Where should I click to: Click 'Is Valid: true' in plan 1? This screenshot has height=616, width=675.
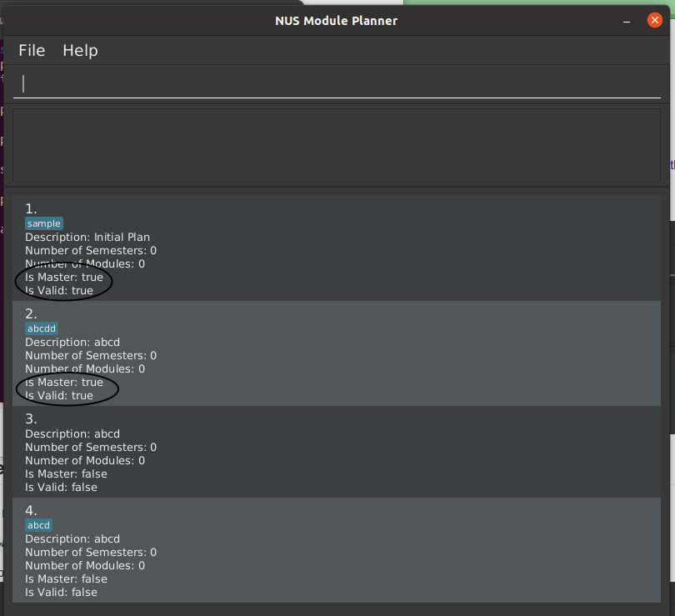tap(59, 291)
